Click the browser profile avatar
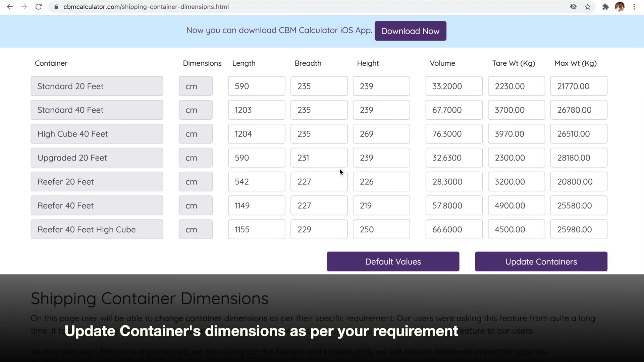This screenshot has height=362, width=644. click(621, 7)
